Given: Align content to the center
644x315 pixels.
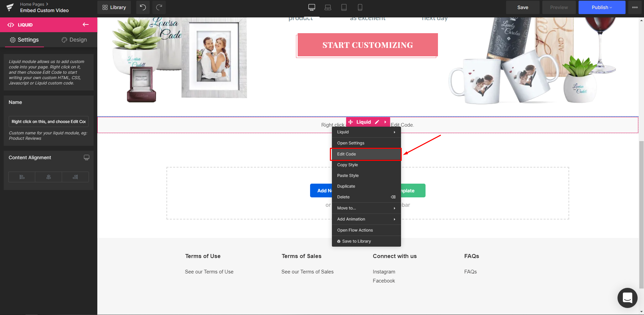Looking at the screenshot, I should click(x=49, y=177).
